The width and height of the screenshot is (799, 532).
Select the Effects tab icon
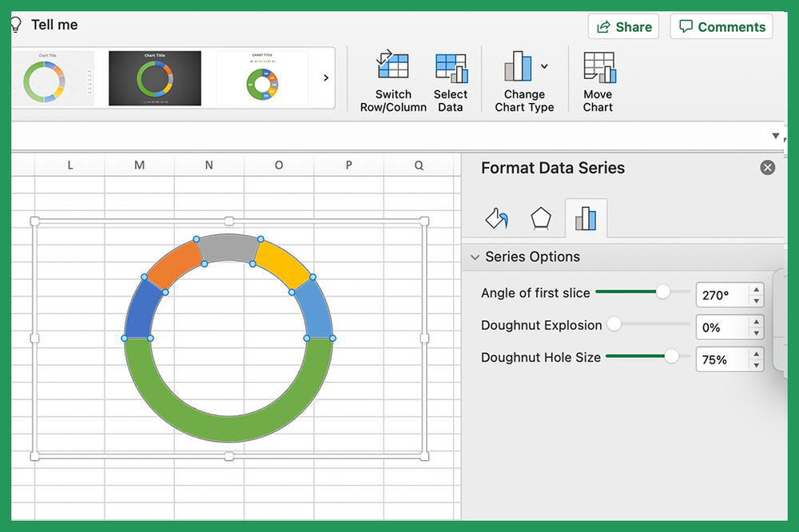[x=541, y=217]
